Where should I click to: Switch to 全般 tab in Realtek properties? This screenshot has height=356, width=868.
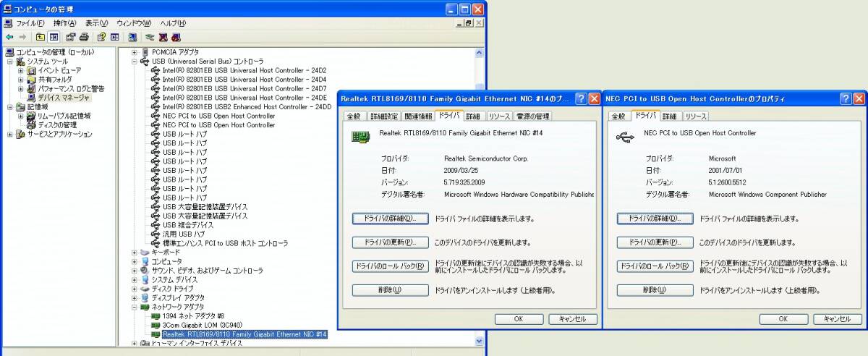point(353,116)
